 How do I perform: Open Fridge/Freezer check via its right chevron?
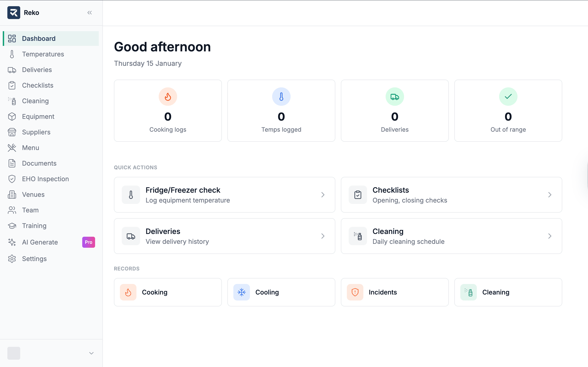pyautogui.click(x=323, y=195)
